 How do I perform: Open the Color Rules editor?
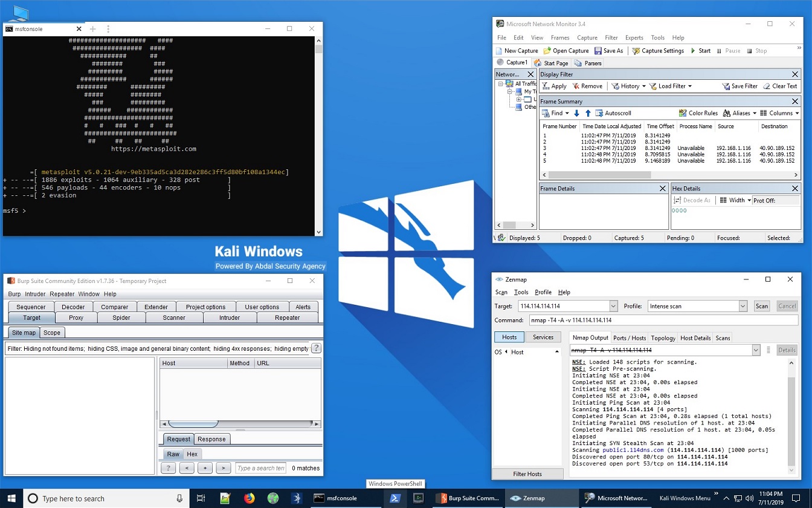pos(698,112)
